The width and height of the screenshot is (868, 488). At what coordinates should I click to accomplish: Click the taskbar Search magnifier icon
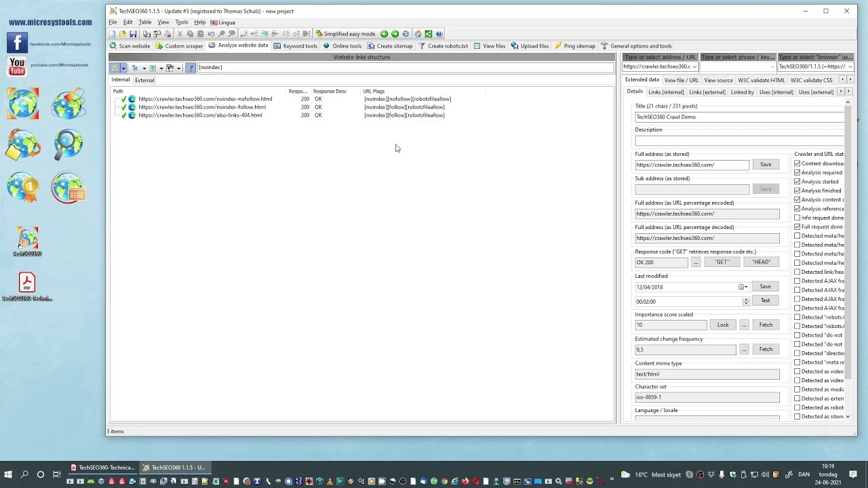(x=24, y=474)
